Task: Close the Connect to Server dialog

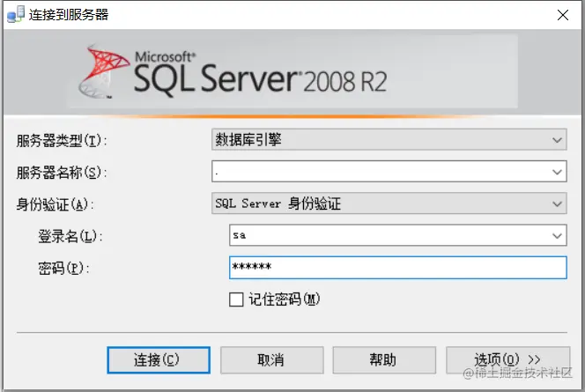Action: (x=563, y=15)
